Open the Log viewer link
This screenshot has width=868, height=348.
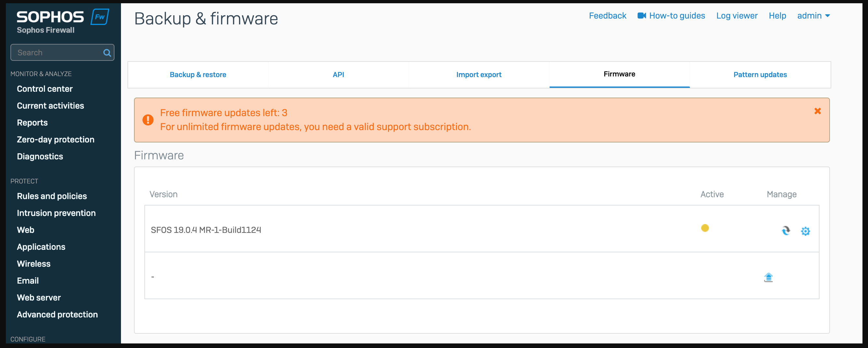(737, 16)
